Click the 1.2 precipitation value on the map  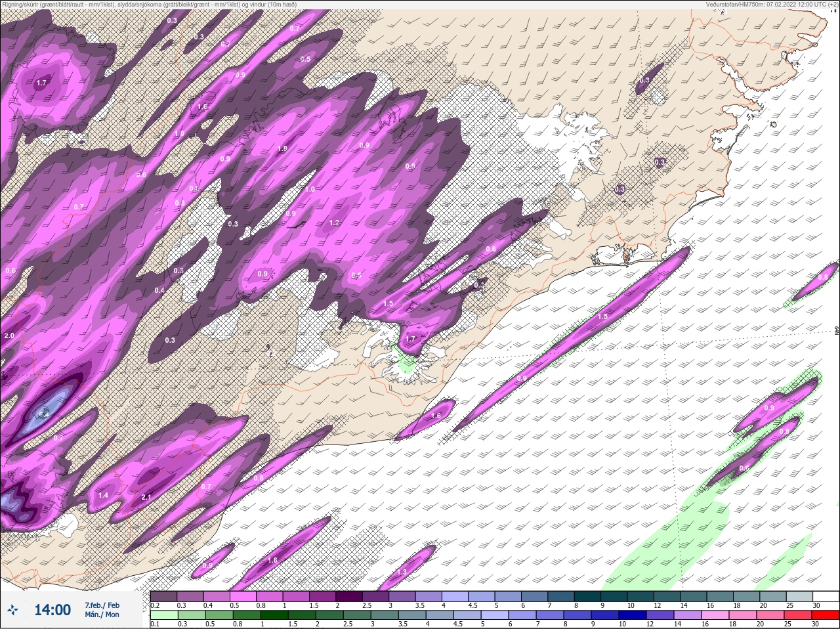[x=334, y=223]
